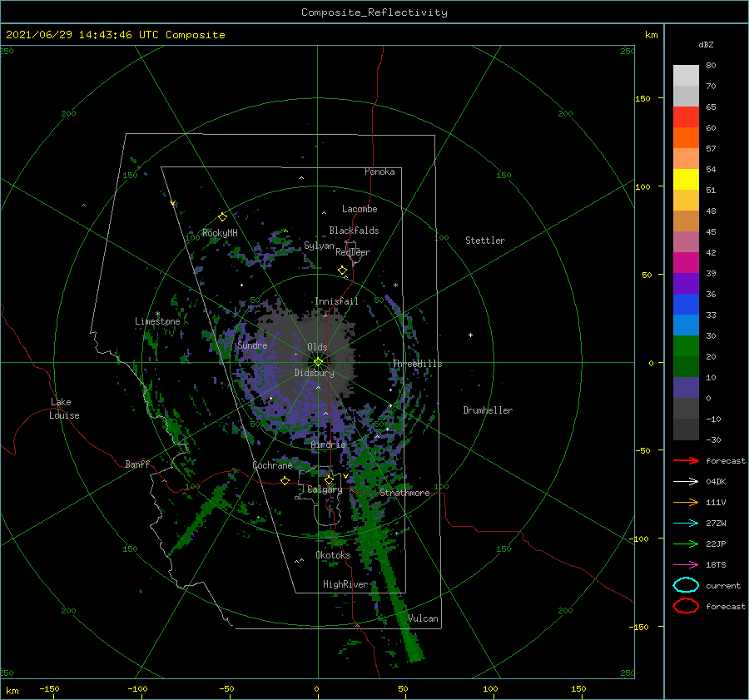The height and width of the screenshot is (700, 749).
Task: Click the yellow radar site marker at Olds
Action: (318, 362)
